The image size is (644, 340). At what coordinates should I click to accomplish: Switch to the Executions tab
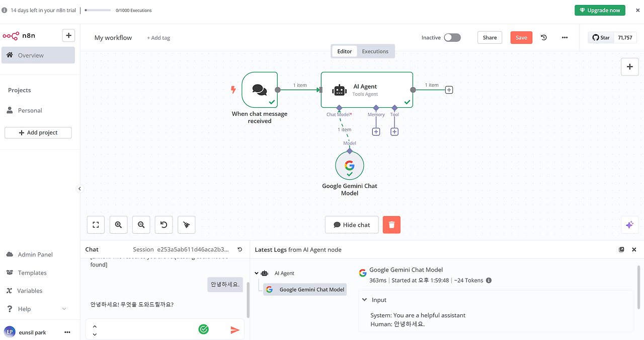[x=375, y=51]
